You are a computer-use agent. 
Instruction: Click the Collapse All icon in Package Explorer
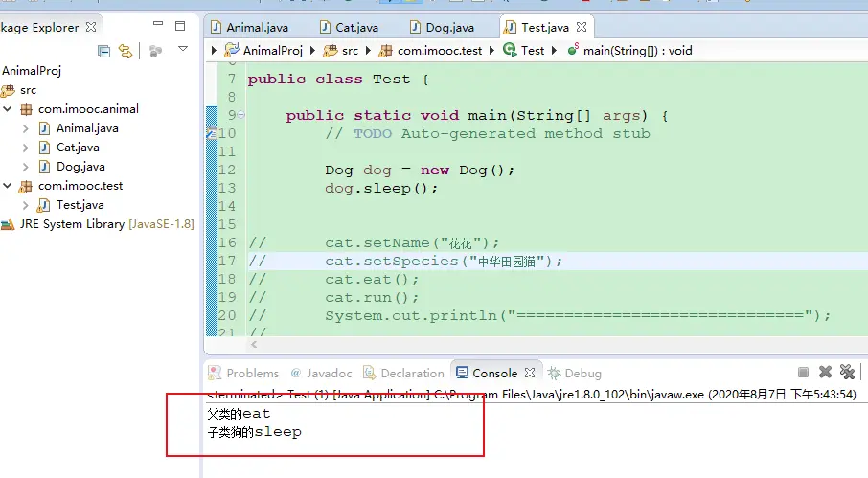click(103, 52)
